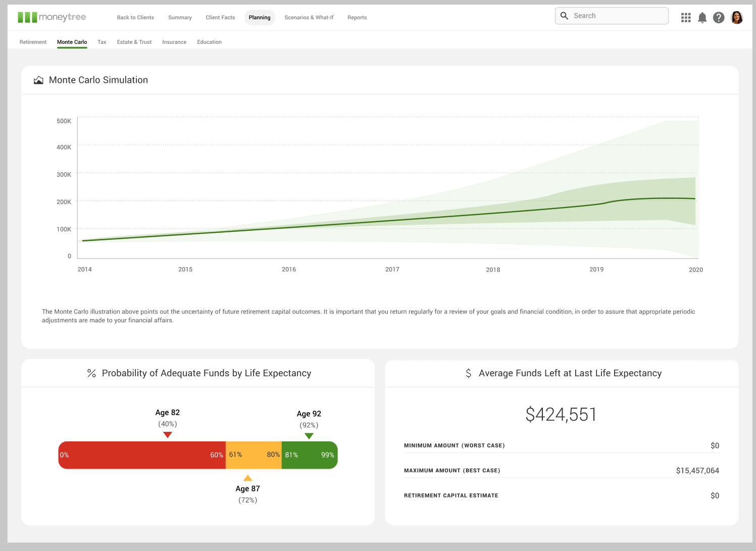Click the dollar icon beside Average Funds heading

click(x=469, y=373)
